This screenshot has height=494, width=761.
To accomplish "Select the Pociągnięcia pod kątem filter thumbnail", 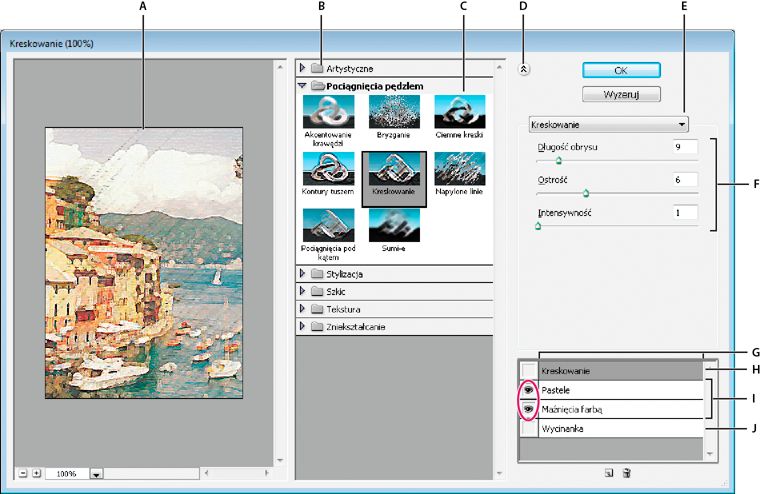I will (328, 225).
